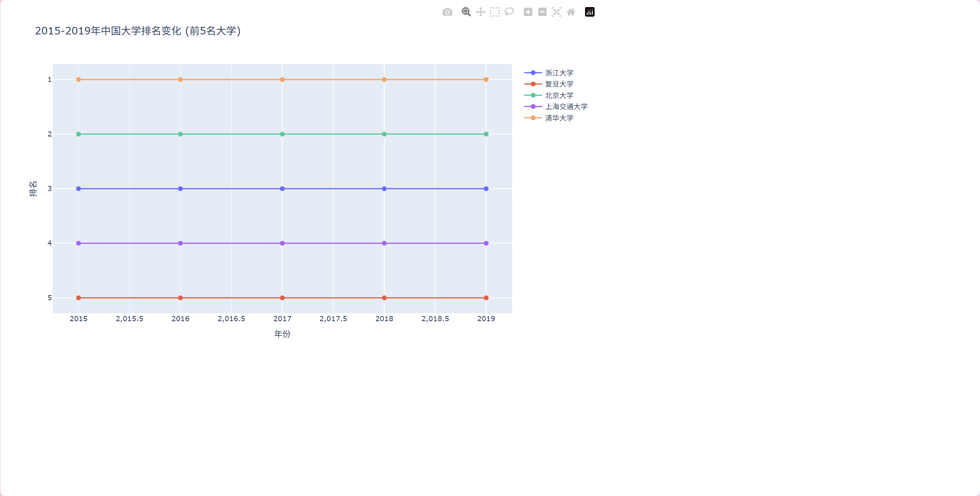This screenshot has width=980, height=496.
Task: Activate the Pan tool
Action: coord(480,12)
